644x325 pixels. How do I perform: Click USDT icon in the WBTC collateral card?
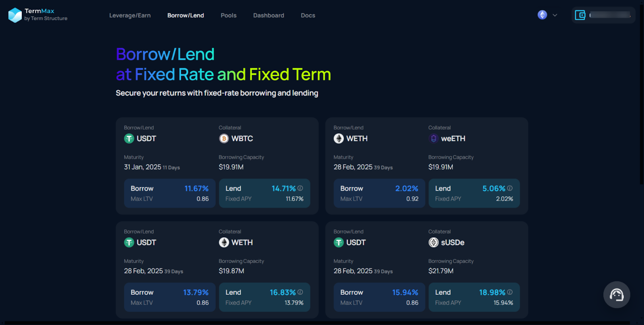(x=129, y=139)
